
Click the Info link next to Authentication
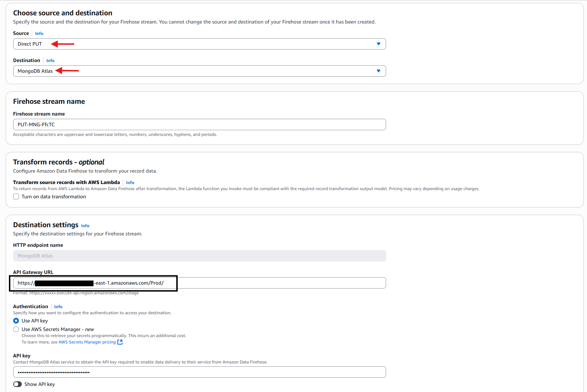coord(58,306)
